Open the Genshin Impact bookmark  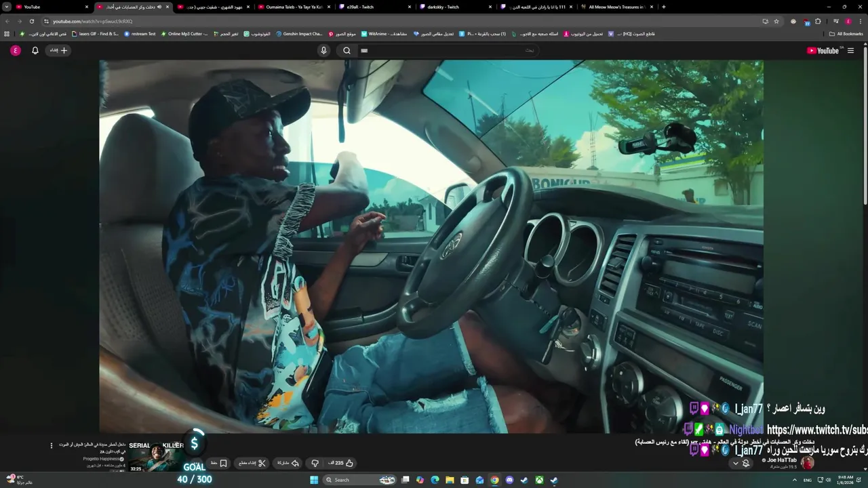(299, 33)
